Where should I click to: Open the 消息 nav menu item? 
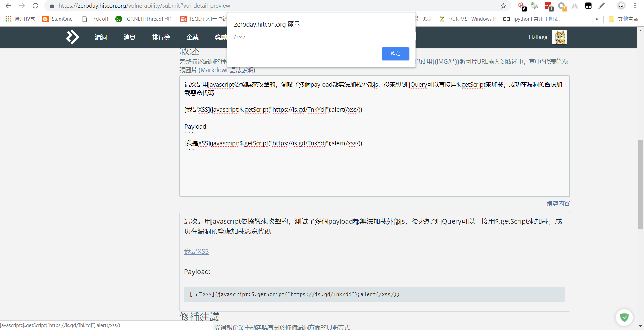tap(129, 37)
